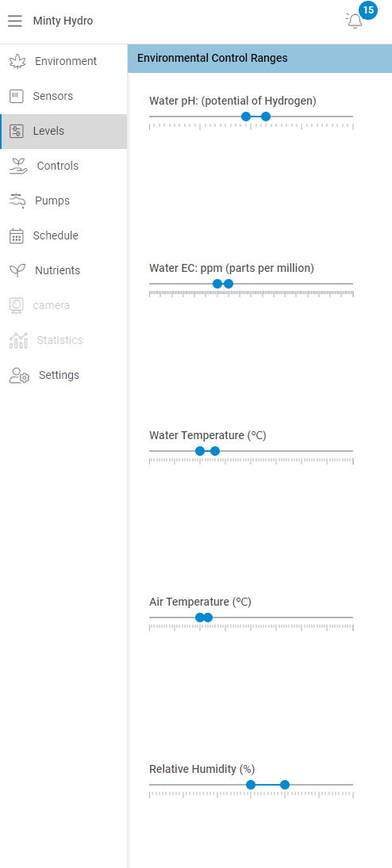Open the notifications bell icon
This screenshot has width=392, height=868.
(x=355, y=21)
